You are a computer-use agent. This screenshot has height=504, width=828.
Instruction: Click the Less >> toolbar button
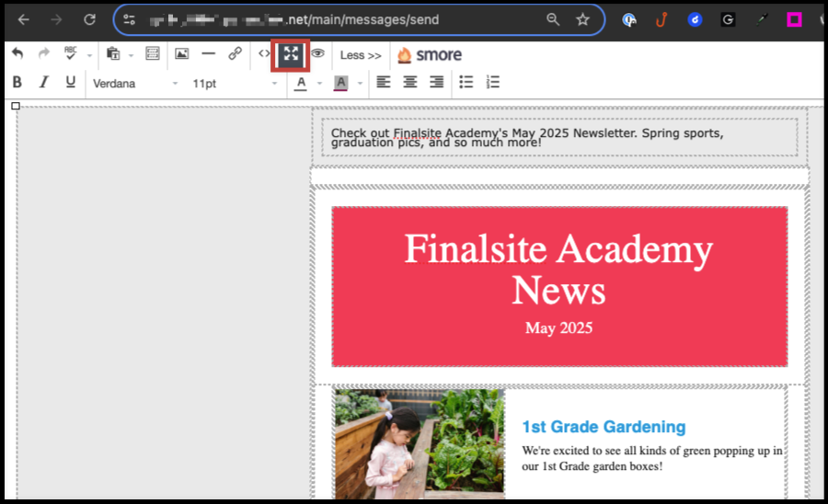point(360,55)
